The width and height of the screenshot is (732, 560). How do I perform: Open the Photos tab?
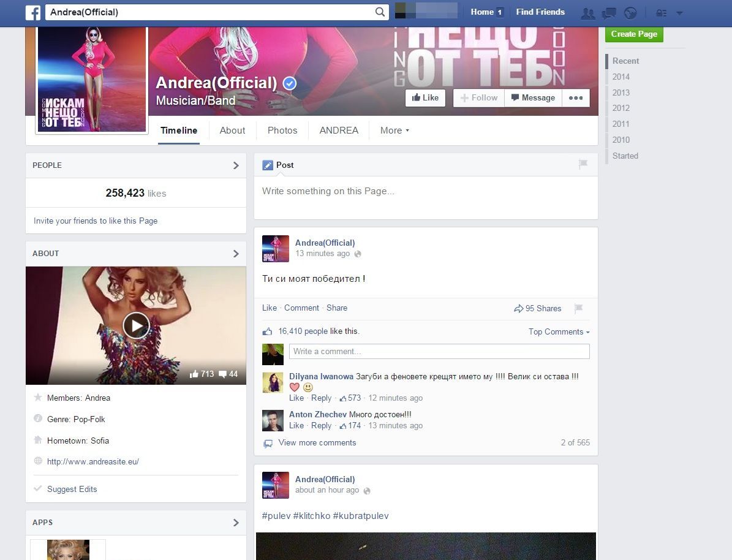[282, 131]
